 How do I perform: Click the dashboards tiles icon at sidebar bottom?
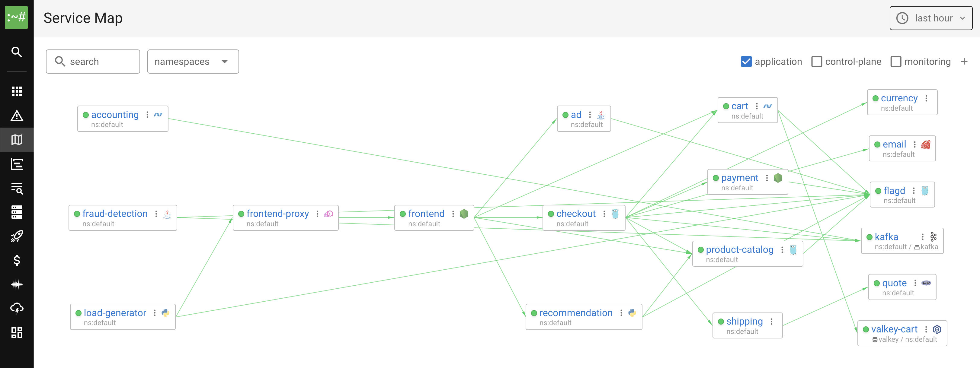(x=17, y=333)
